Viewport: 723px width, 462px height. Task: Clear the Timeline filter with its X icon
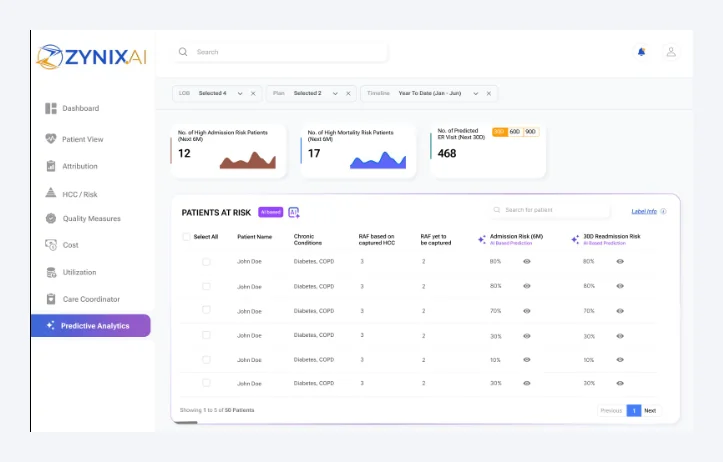click(489, 93)
